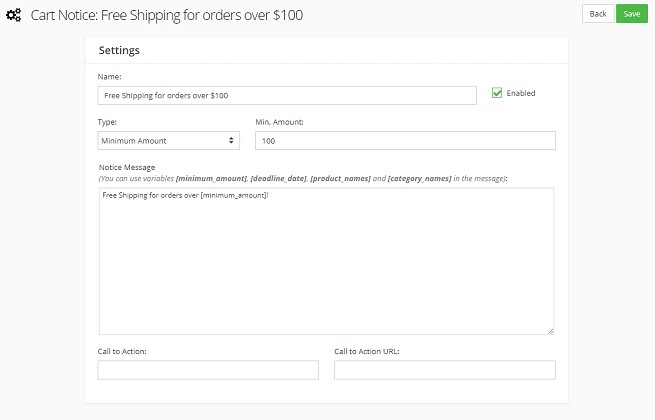Click the gears settings icon beside the title
This screenshot has width=655, height=420.
(13, 15)
